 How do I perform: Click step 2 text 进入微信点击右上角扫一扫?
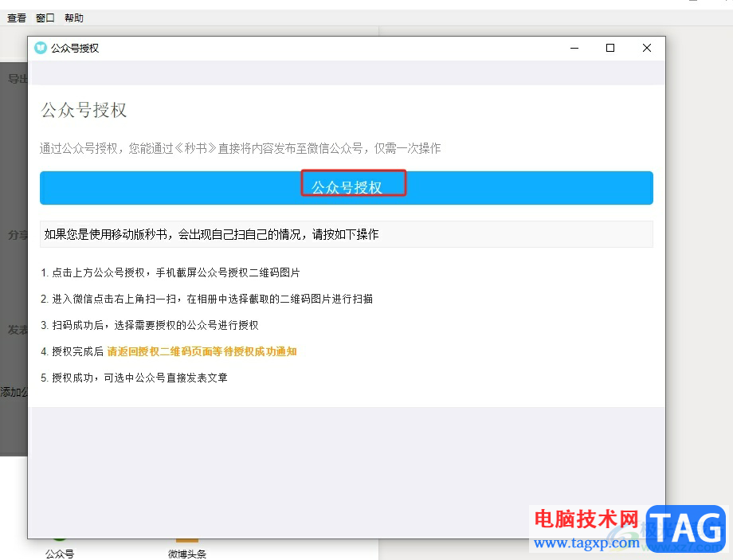click(206, 299)
